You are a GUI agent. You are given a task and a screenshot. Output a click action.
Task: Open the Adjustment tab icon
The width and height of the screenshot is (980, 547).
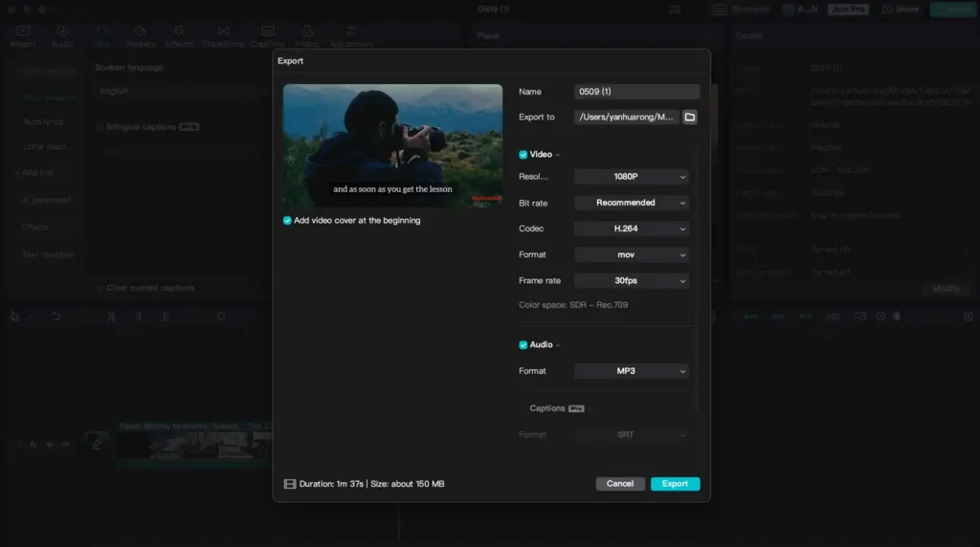tap(351, 32)
